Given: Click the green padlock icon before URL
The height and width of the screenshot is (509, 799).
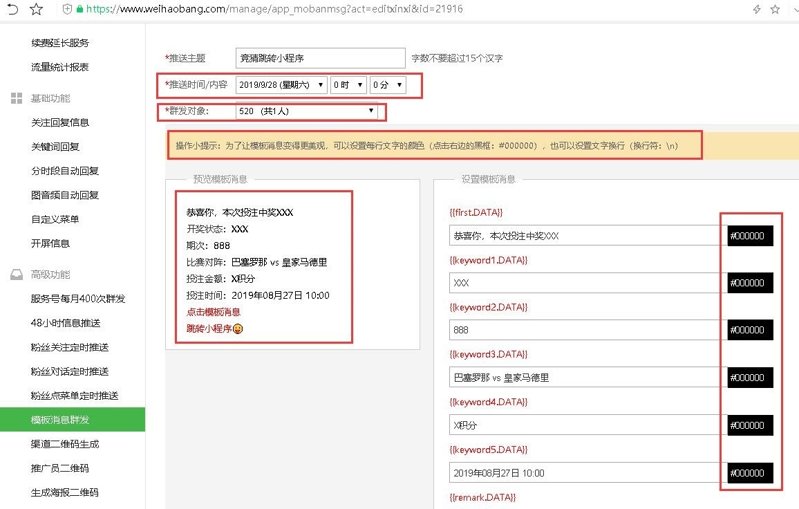Looking at the screenshot, I should [79, 9].
